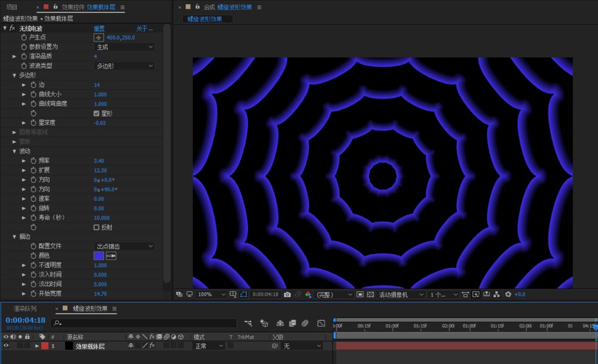Open the 波浪类型 dropdown
Viewport: 598px width, 364px height.
click(124, 66)
